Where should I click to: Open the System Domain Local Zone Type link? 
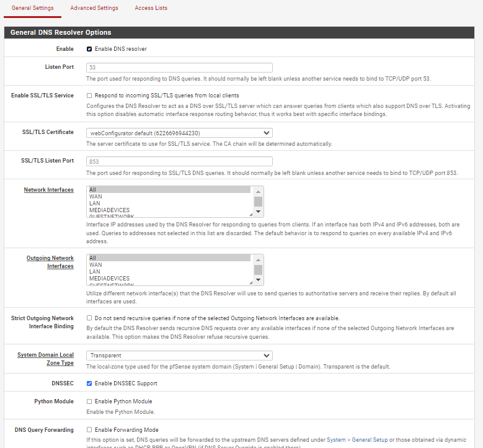pos(45,359)
